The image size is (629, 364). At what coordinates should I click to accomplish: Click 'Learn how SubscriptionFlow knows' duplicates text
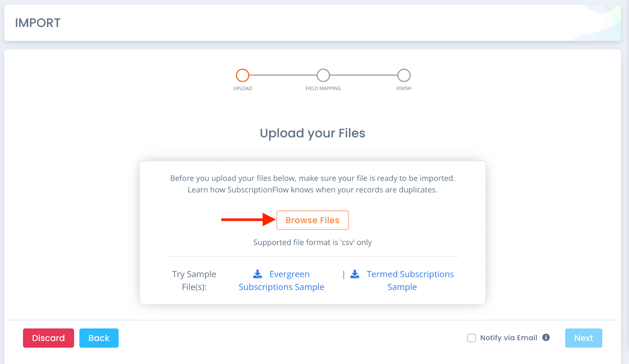(313, 190)
